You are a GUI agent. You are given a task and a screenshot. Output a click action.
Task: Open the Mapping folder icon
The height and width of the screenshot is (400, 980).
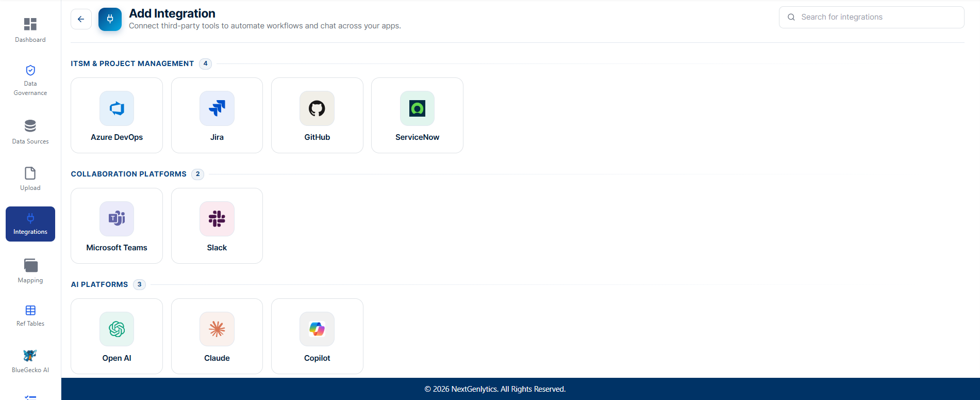pyautogui.click(x=30, y=265)
